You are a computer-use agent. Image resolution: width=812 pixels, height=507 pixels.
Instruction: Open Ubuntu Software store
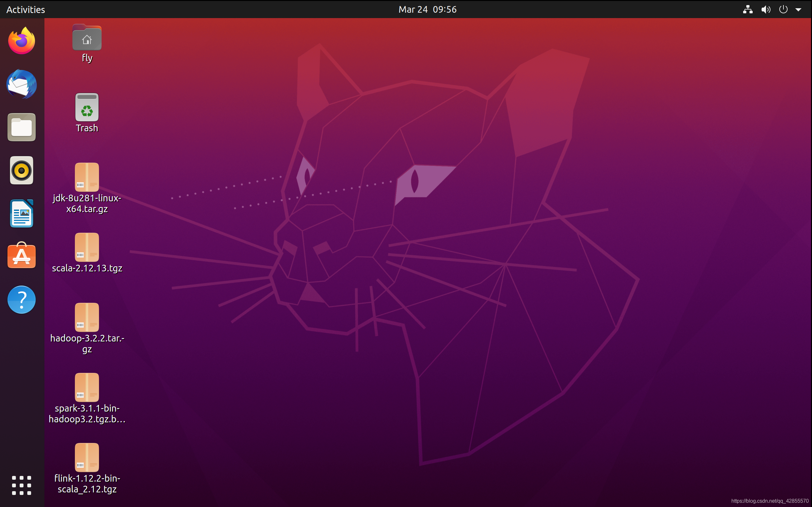[x=22, y=256]
